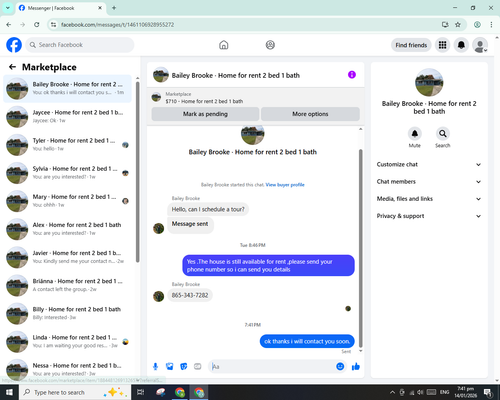
Task: Reload the page with the browser refresh icon
Action: coord(37,24)
